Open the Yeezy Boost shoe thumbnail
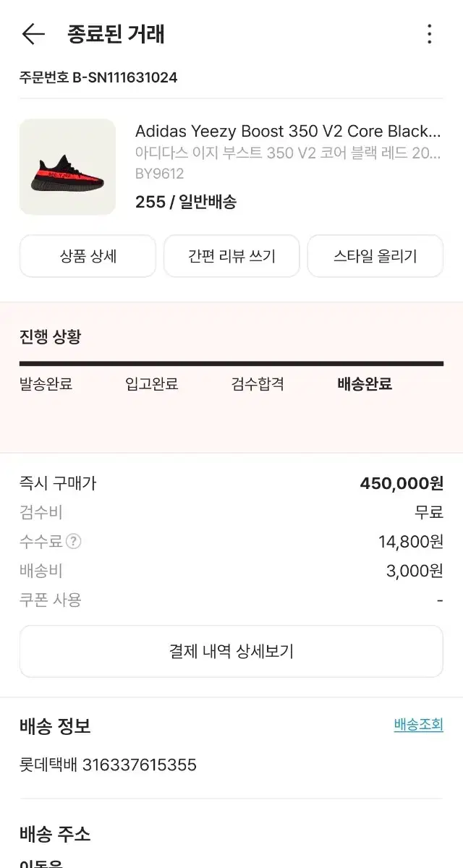 coord(67,167)
